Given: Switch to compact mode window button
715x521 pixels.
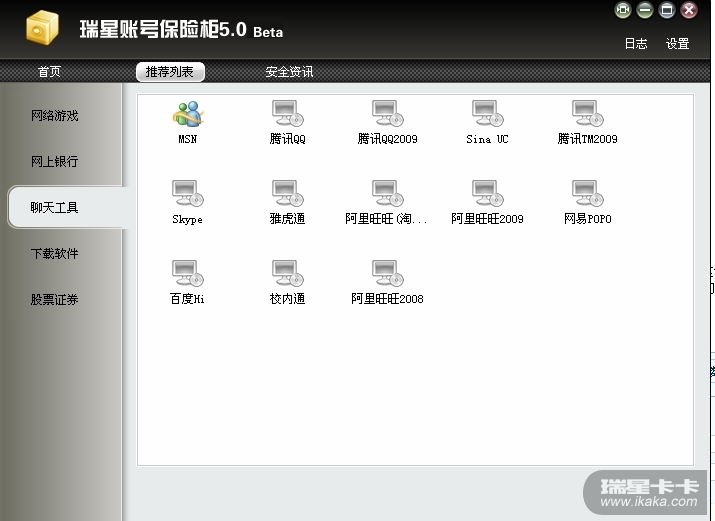Looking at the screenshot, I should click(623, 10).
